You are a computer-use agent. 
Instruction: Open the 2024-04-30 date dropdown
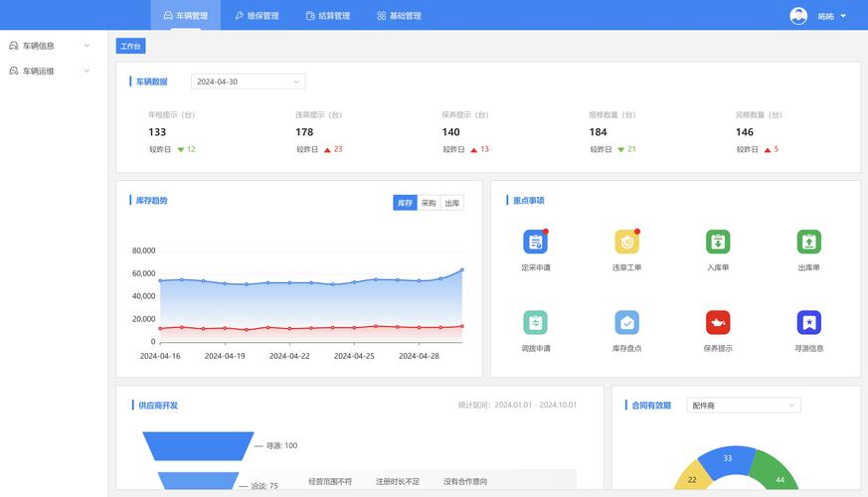click(248, 82)
